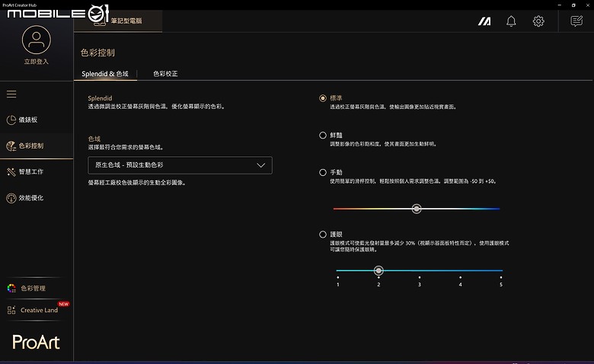The image size is (594, 364).
Task: Open notifications bell icon
Action: (x=511, y=21)
